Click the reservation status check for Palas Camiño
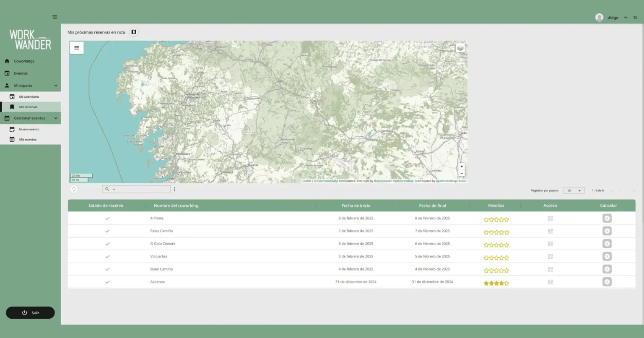 [x=107, y=231]
